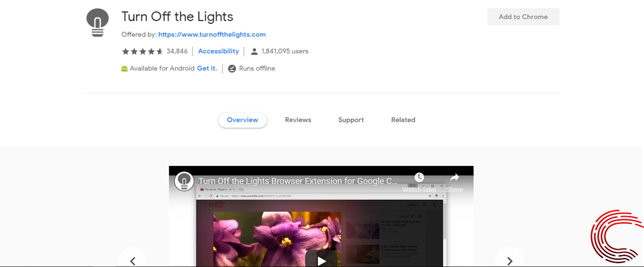Click the 'Turn Off the Lights' heading
The image size is (644, 267).
tap(177, 17)
